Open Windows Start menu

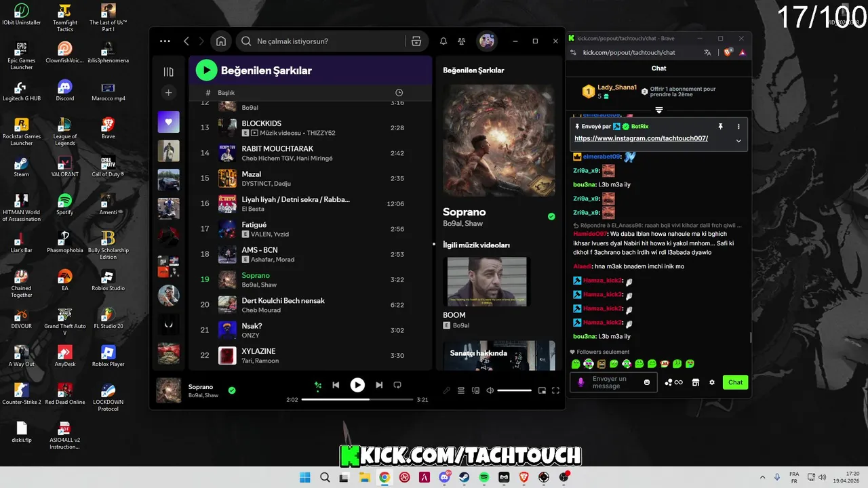[305, 477]
